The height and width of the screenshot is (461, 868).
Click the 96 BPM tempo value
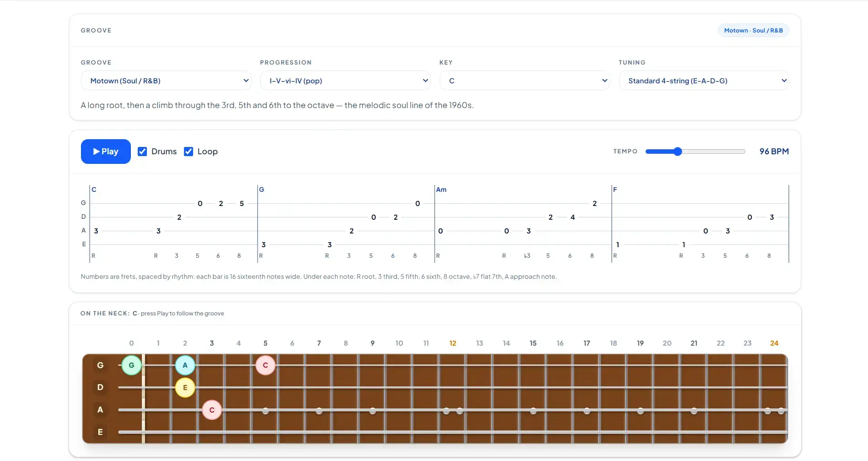(774, 152)
